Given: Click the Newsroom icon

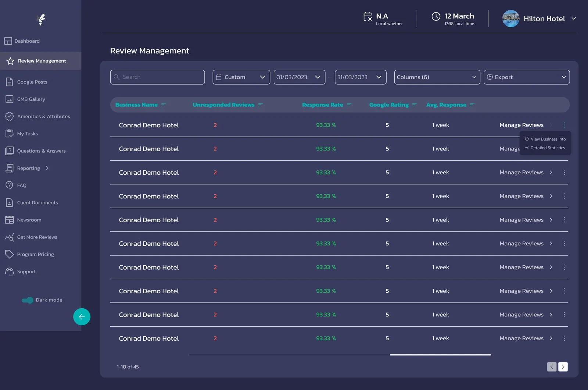Looking at the screenshot, I should pos(10,220).
